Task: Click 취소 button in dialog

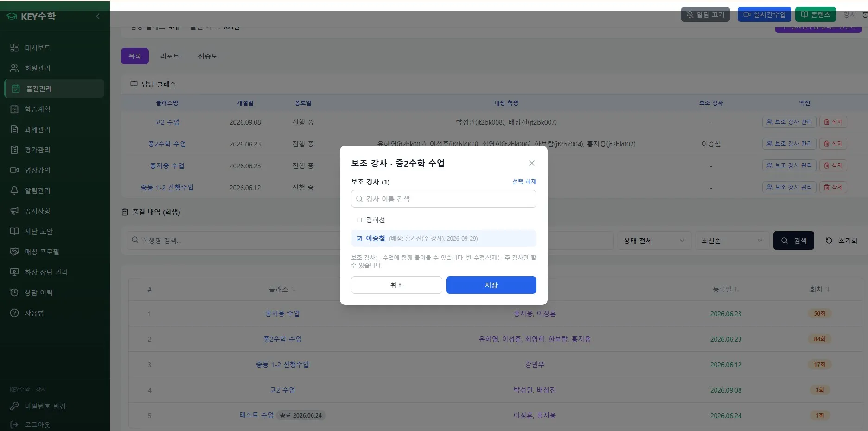Action: pyautogui.click(x=396, y=285)
